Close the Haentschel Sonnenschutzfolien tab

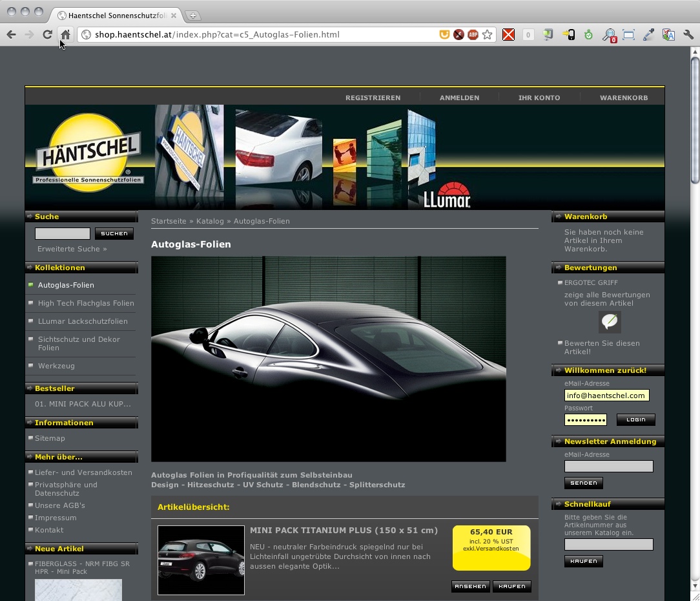[x=174, y=16]
